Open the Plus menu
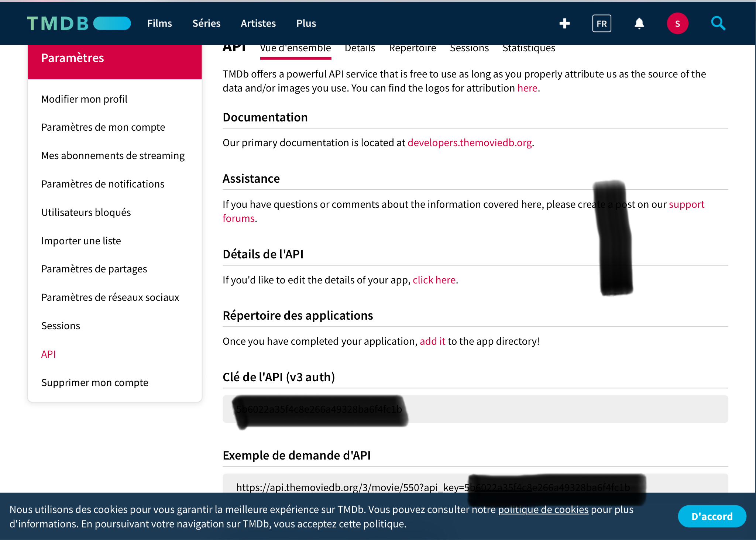 306,23
